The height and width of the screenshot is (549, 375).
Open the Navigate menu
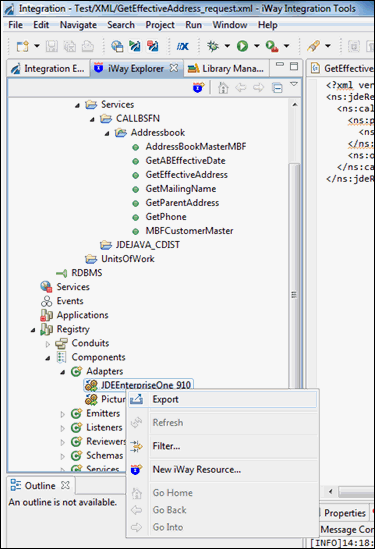[78, 25]
